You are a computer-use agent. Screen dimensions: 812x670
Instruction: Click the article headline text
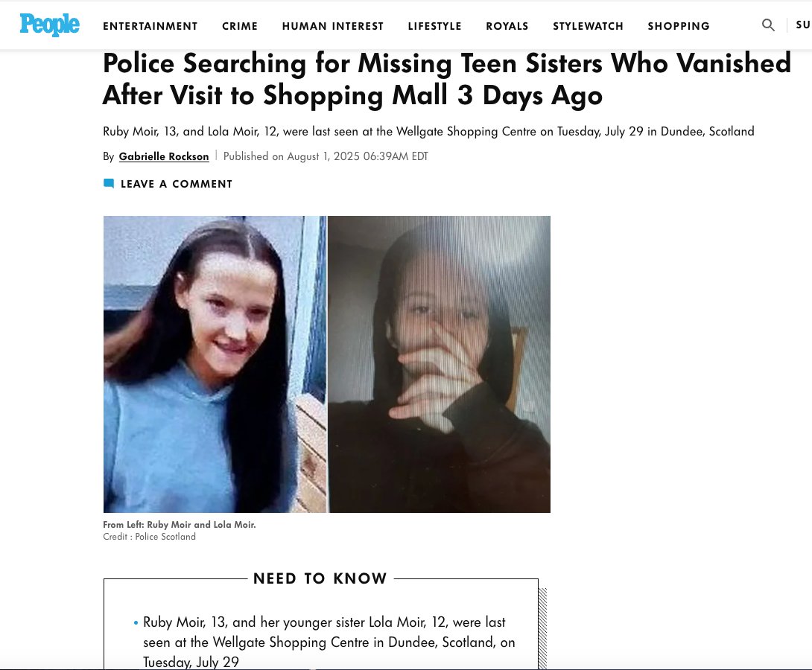pyautogui.click(x=446, y=79)
